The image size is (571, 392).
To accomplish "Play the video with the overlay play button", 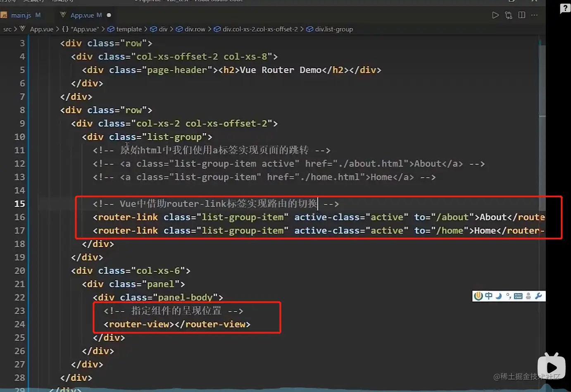I will coord(552,367).
